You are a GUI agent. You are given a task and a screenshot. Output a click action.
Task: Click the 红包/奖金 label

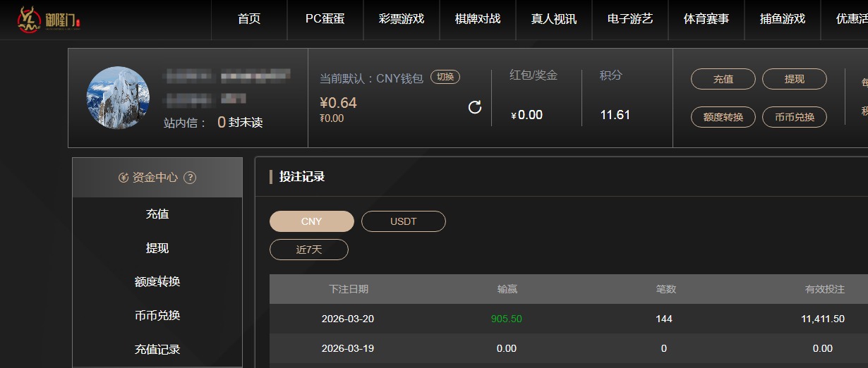tap(534, 75)
